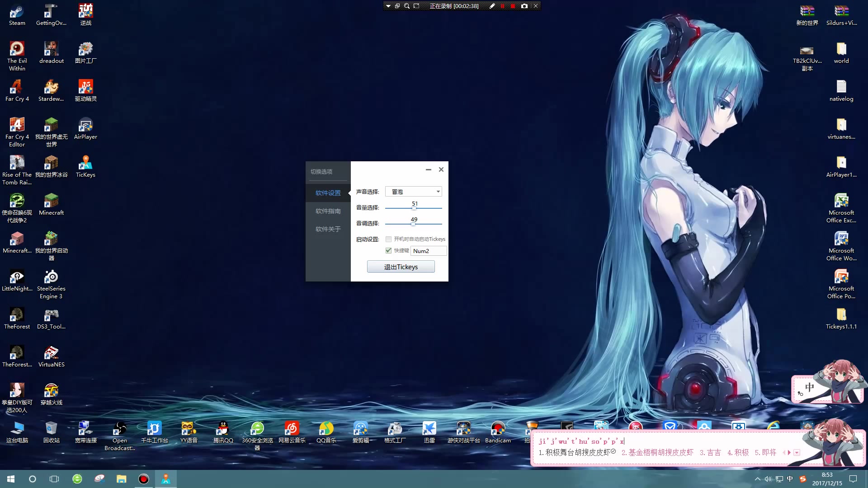
Task: Click the 退出Tickeys button
Action: (401, 267)
